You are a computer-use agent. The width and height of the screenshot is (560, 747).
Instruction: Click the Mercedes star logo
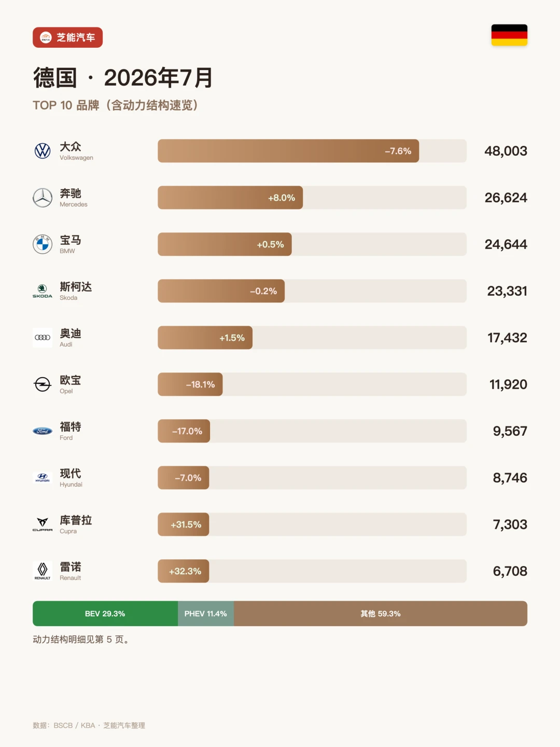tap(43, 198)
